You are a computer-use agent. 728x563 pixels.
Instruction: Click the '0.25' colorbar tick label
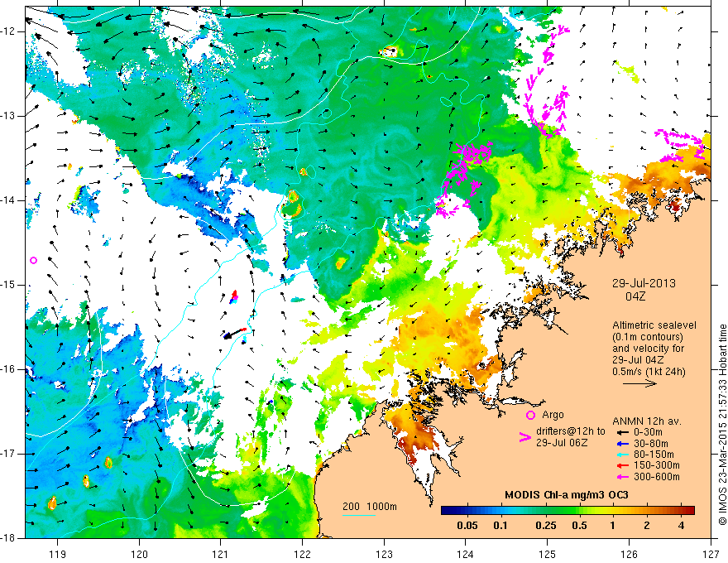545,526
